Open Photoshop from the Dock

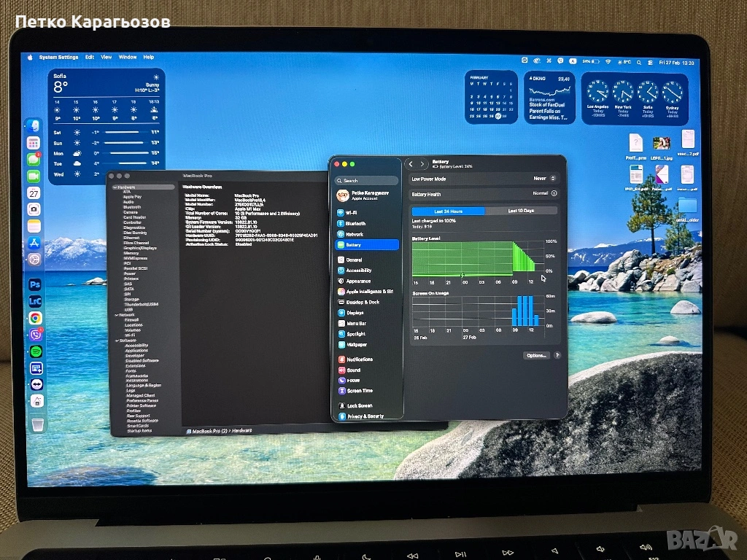(35, 284)
